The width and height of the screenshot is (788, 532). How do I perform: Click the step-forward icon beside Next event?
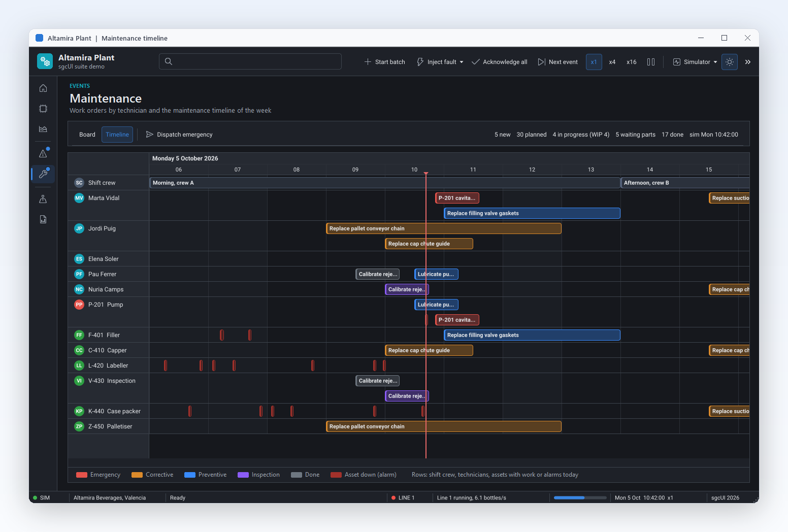pyautogui.click(x=542, y=62)
